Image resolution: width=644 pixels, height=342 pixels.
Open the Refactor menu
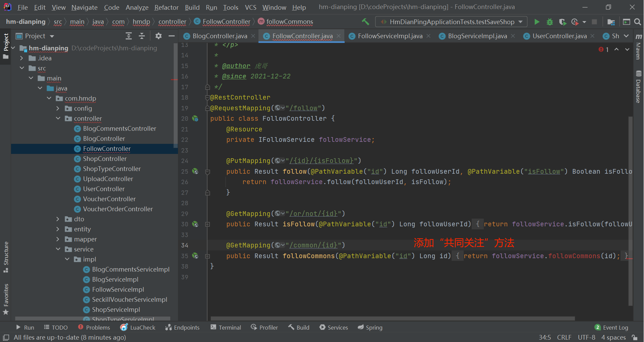point(166,7)
